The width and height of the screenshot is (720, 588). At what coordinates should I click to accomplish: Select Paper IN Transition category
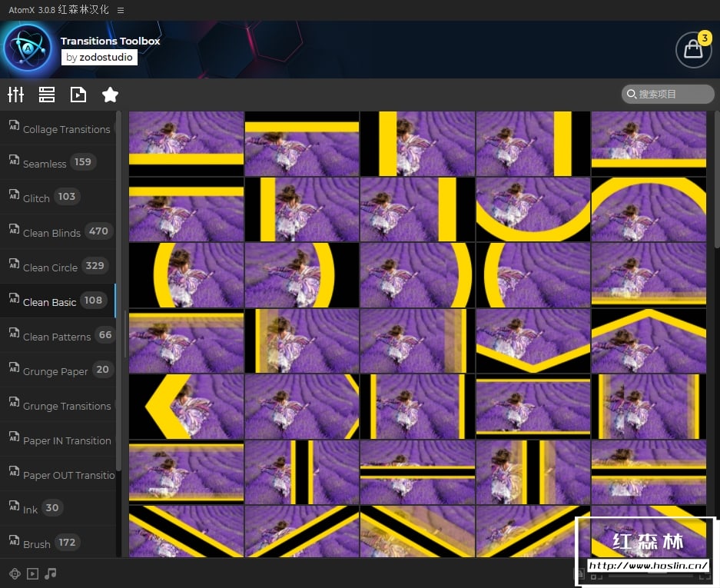(x=58, y=439)
